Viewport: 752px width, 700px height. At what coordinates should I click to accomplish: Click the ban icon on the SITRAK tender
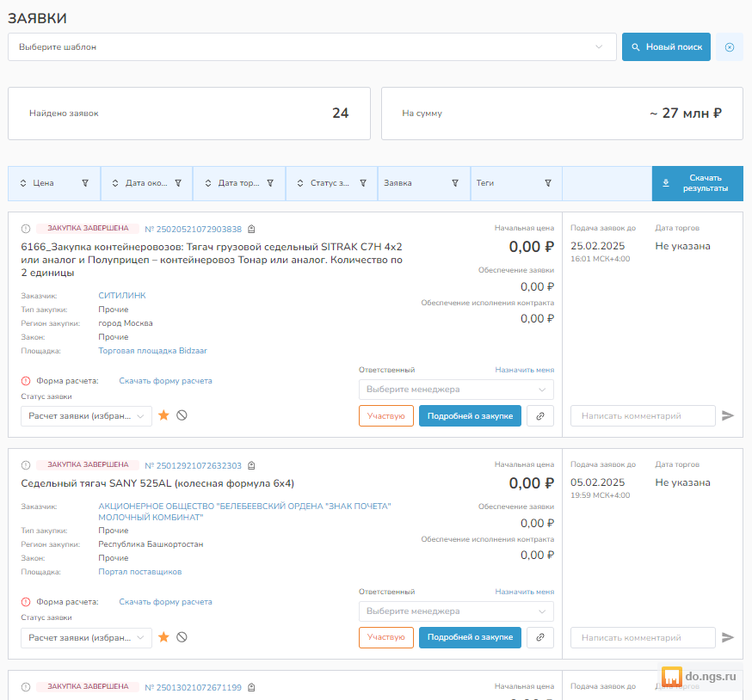(x=182, y=415)
